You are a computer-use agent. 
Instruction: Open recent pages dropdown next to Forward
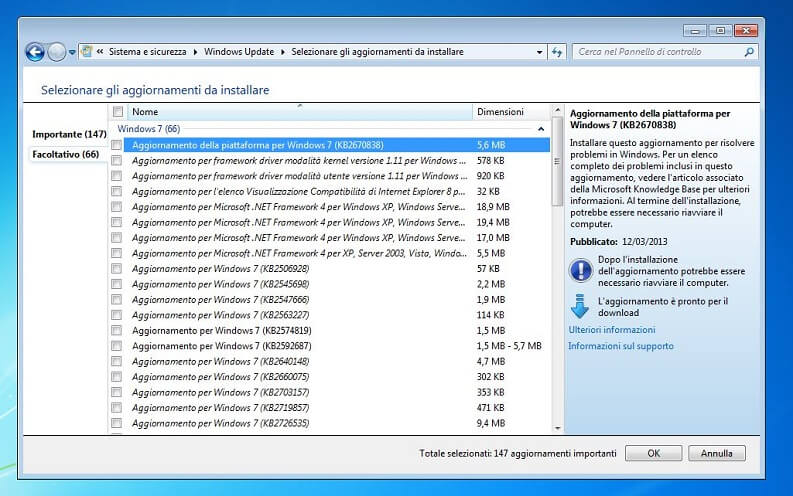pyautogui.click(x=72, y=52)
